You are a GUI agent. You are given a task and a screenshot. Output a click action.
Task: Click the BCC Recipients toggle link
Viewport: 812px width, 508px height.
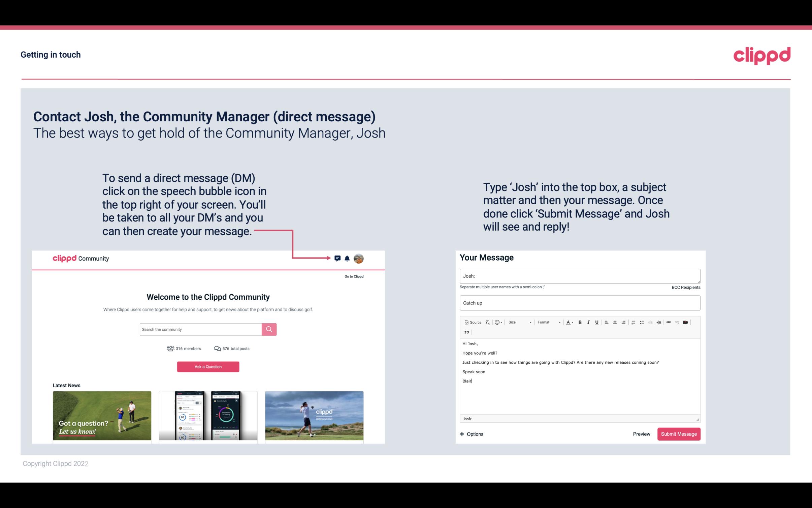tap(686, 287)
